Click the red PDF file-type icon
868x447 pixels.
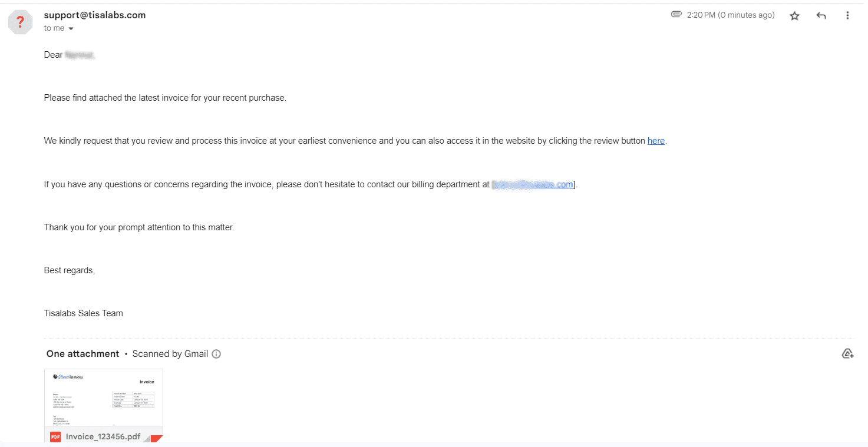pyautogui.click(x=55, y=437)
